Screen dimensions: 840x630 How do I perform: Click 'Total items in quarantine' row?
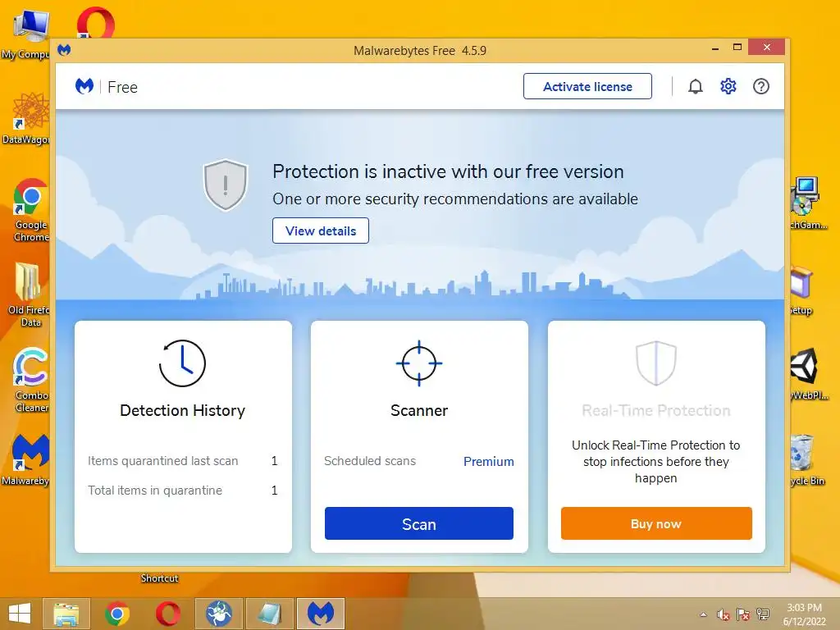coord(183,491)
